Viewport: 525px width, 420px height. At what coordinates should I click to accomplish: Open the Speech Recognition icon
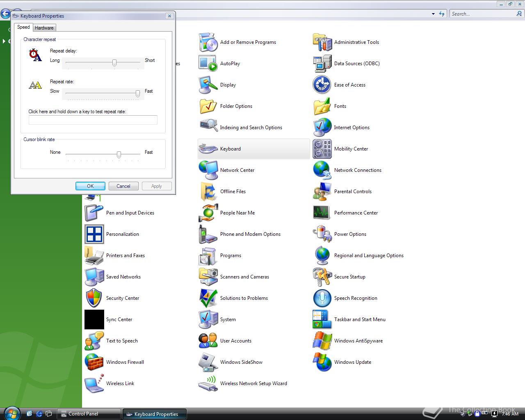(x=322, y=298)
